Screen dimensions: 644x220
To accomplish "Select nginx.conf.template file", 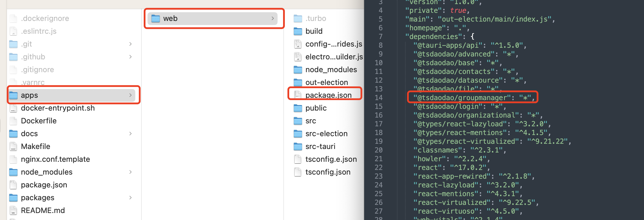I will (x=55, y=159).
